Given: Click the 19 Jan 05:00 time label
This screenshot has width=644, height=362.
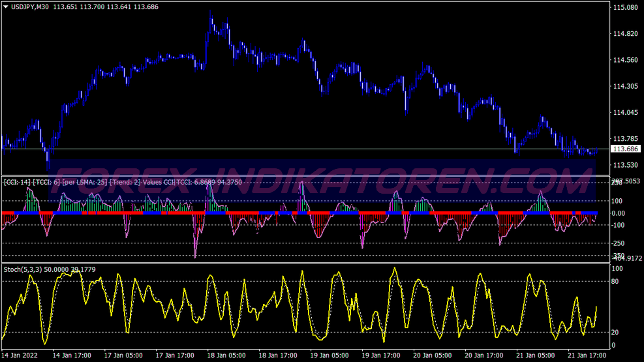Looking at the screenshot, I should 330,355.
